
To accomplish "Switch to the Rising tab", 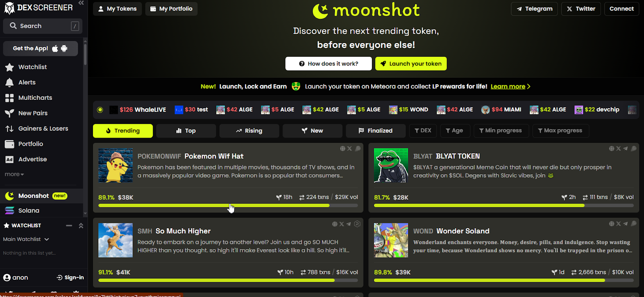I will coord(249,131).
